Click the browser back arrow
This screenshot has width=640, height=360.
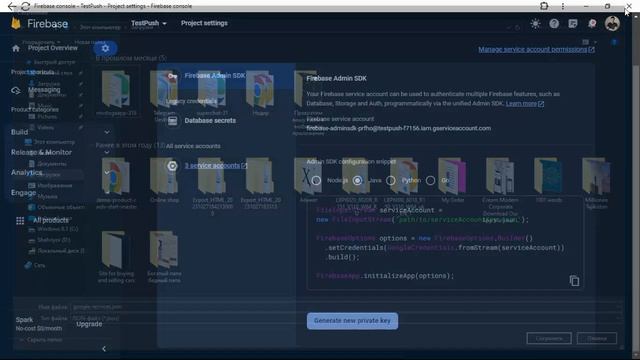tap(12, 6)
